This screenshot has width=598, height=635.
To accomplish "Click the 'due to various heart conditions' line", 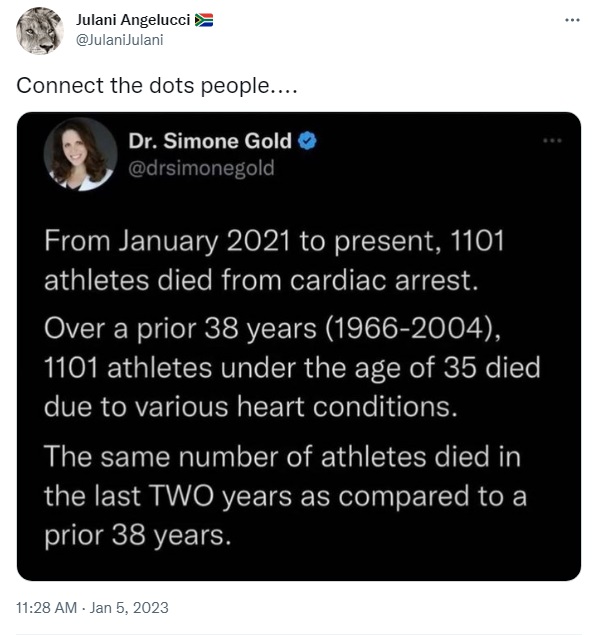I will (251, 406).
